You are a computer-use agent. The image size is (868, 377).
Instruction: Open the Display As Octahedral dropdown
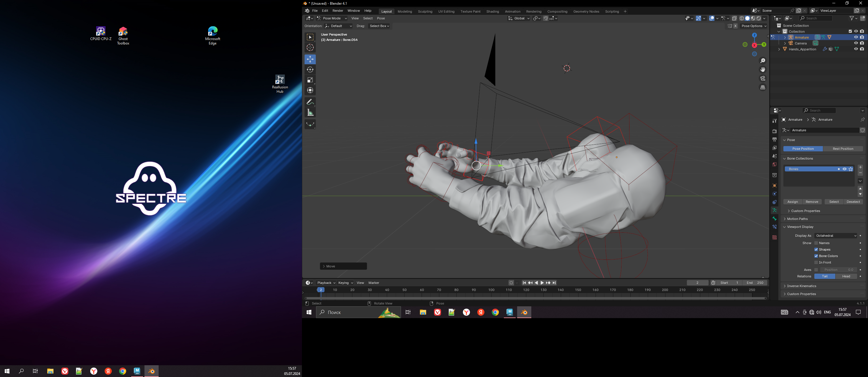[x=836, y=236]
